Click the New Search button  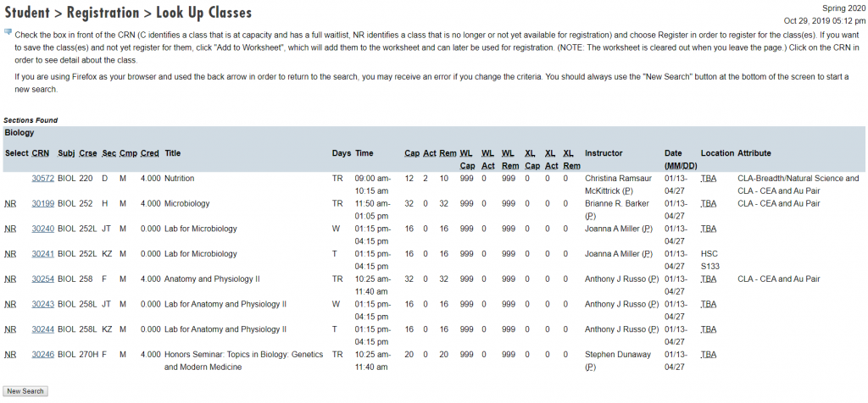click(25, 391)
